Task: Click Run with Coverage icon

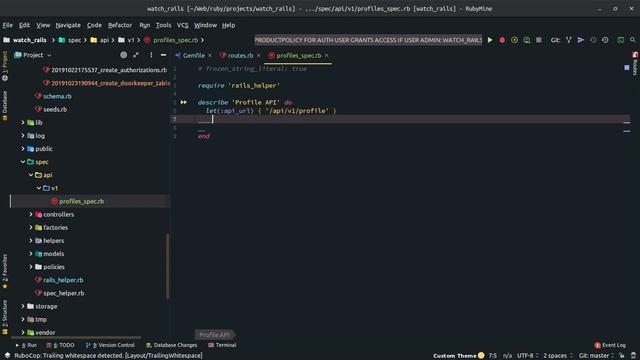Action: (514, 40)
